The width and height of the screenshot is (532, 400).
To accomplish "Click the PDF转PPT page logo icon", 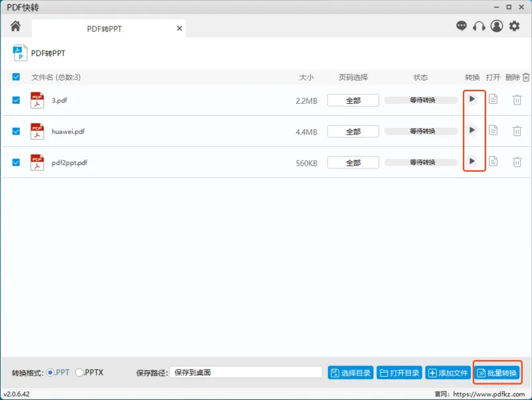I will coord(20,53).
